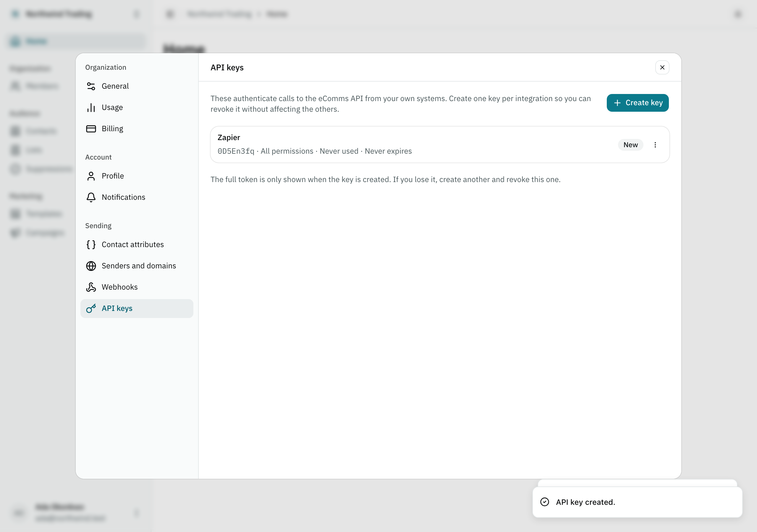Close the API keys settings dialog
The height and width of the screenshot is (532, 757).
(662, 68)
